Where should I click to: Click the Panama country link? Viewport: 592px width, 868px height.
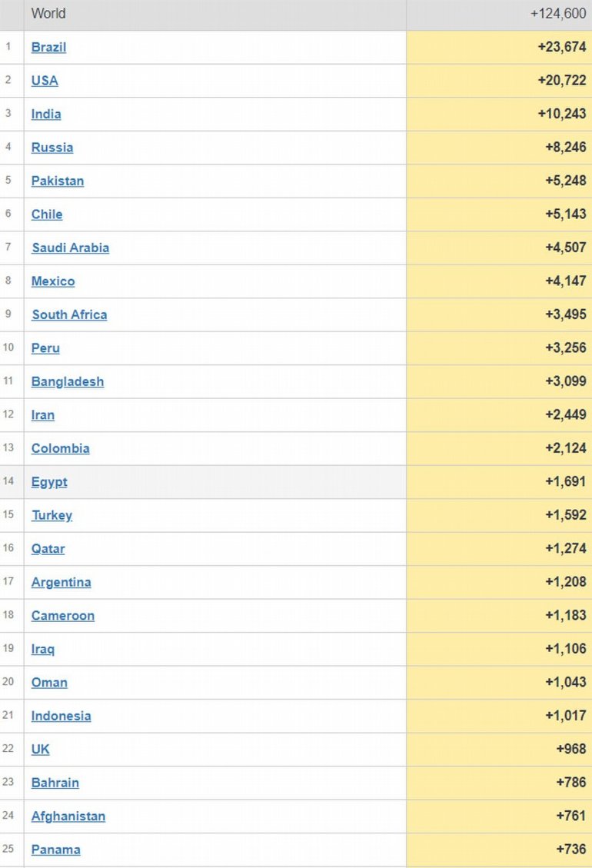pyautogui.click(x=55, y=850)
